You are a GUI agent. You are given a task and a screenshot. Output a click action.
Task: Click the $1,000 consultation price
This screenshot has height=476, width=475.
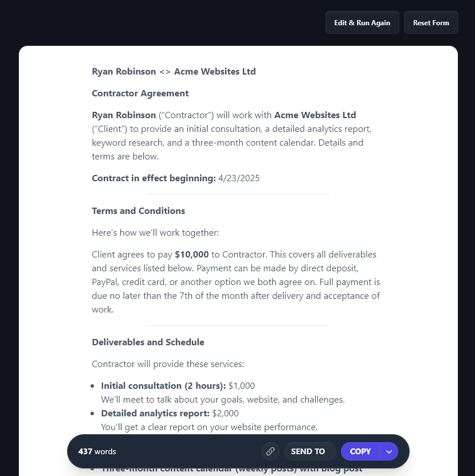[x=241, y=385]
